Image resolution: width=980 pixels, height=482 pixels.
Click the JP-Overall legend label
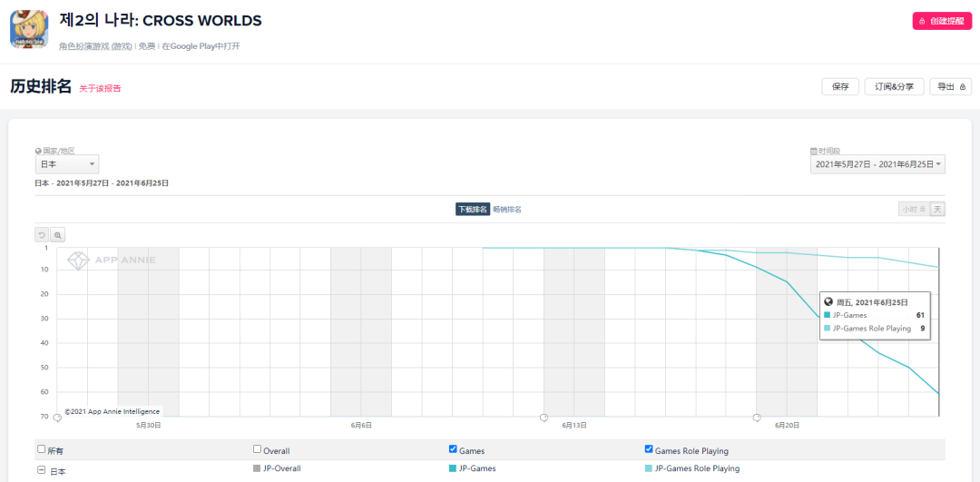coord(283,468)
